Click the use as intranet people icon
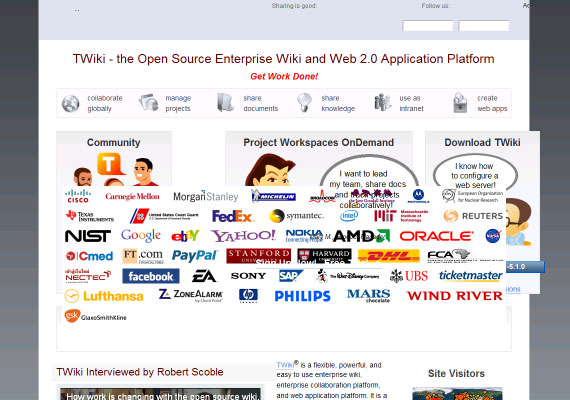Screen dimensions: 570x400 pyautogui.click(x=382, y=102)
